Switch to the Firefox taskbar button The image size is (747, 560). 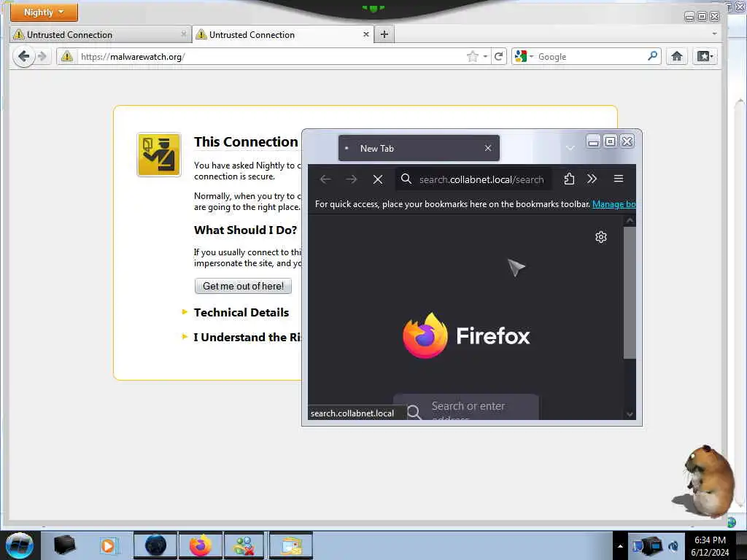coord(201,545)
